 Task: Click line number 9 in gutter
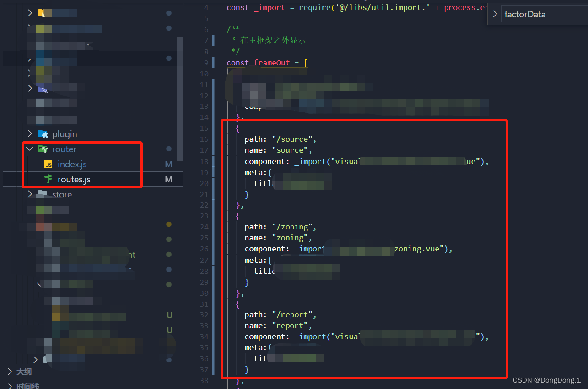(x=206, y=63)
